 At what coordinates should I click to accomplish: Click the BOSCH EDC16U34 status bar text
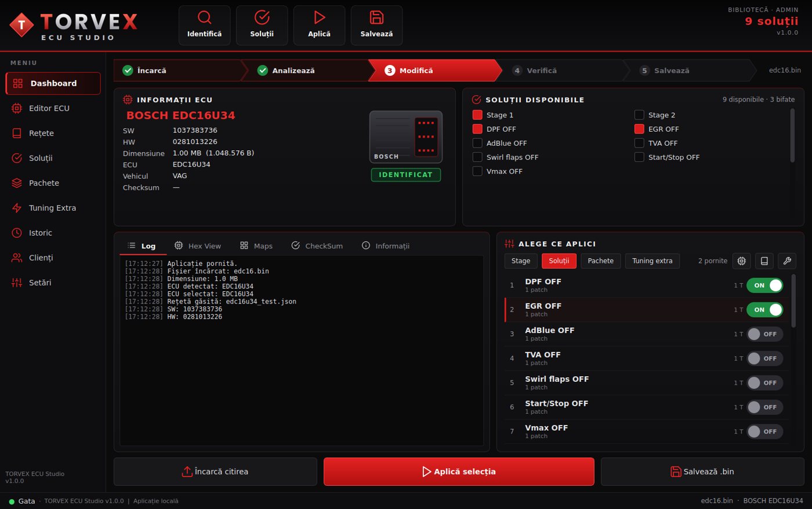[x=773, y=501]
